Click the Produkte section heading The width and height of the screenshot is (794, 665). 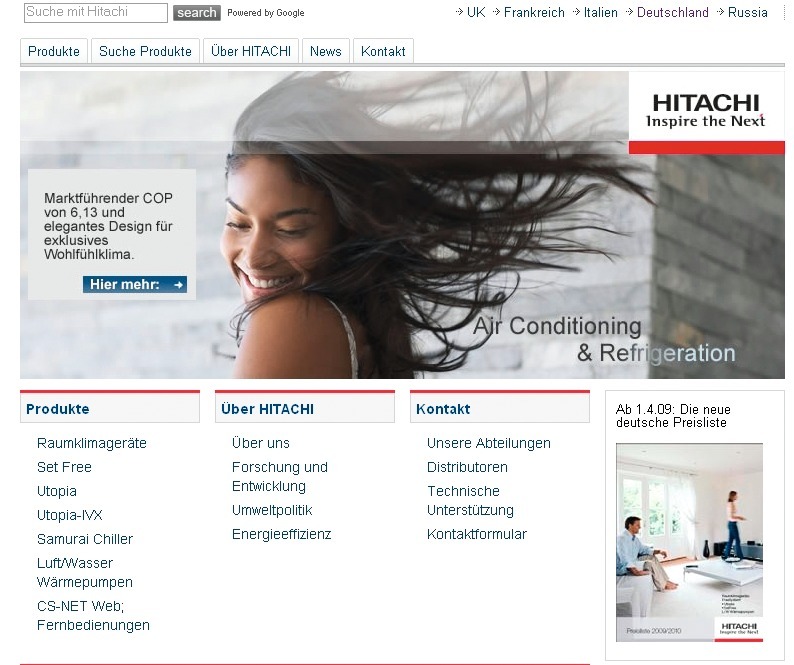pos(58,409)
